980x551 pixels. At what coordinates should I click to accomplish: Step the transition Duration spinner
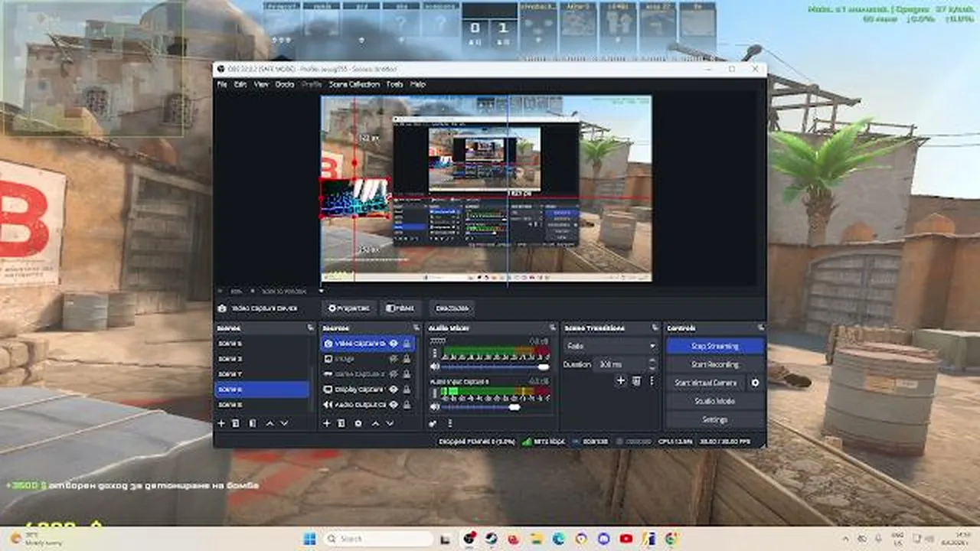[654, 365]
